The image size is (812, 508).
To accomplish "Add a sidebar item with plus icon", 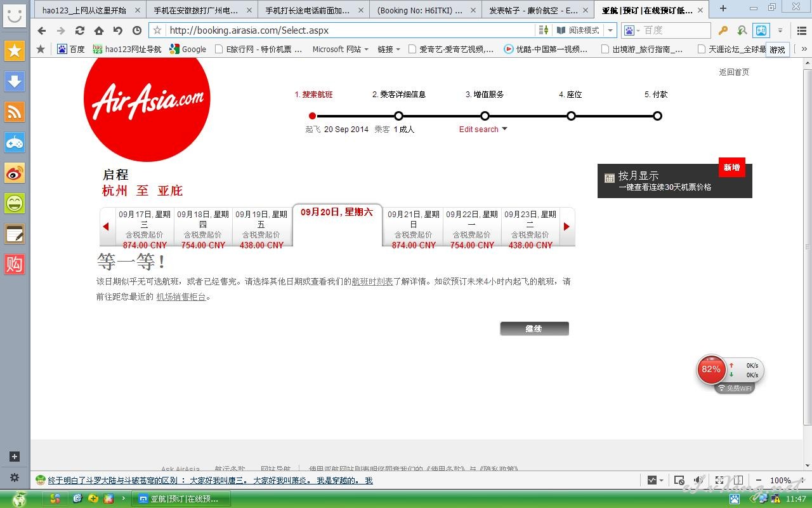I will [15, 457].
